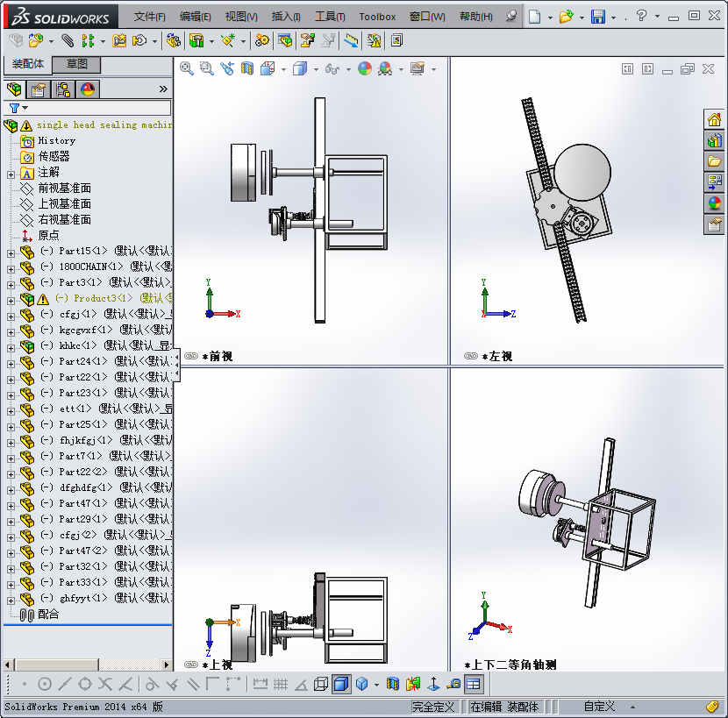Open Hide/Show Items dropdown arrow

point(348,69)
